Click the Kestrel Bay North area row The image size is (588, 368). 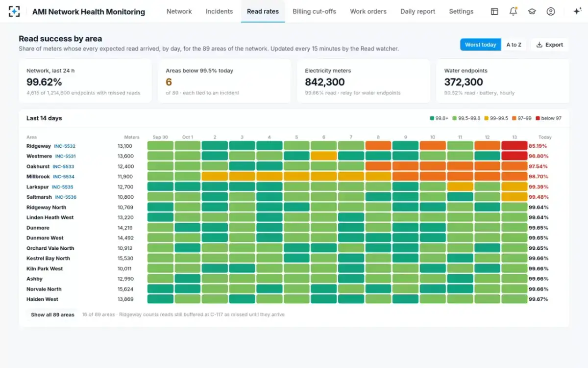click(294, 258)
